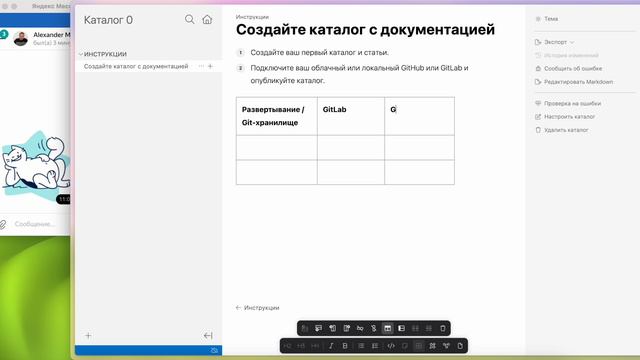
Task: Click list item Создайте ваш первый каталог и статьи
Action: [x=320, y=52]
